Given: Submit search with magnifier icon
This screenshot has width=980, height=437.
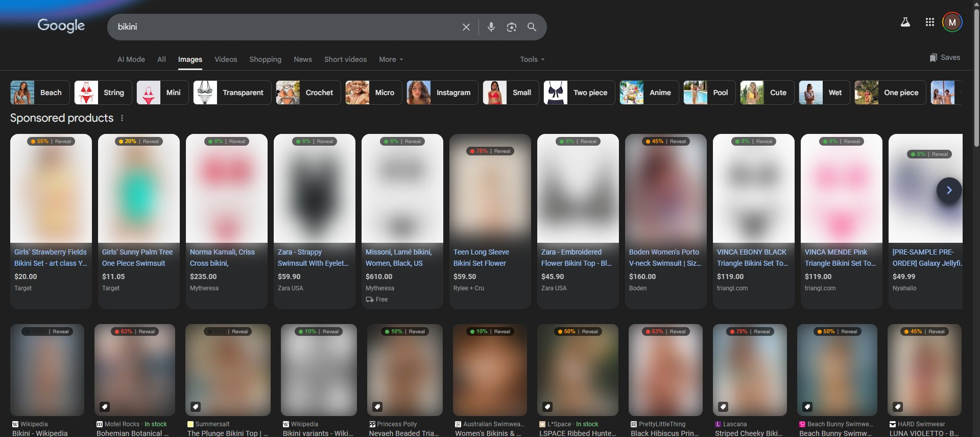Looking at the screenshot, I should (532, 27).
